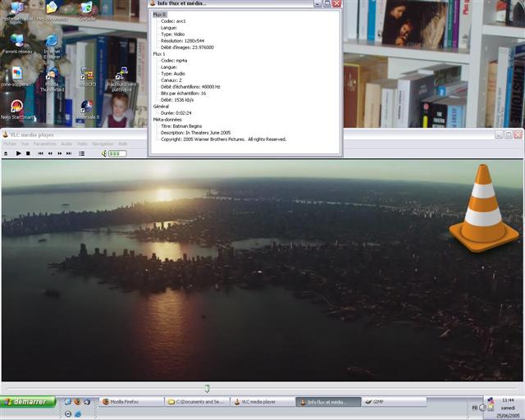This screenshot has height=420, width=525.
Task: Click the 'Débit: 1536 kb/s' row
Action: pyautogui.click(x=177, y=100)
